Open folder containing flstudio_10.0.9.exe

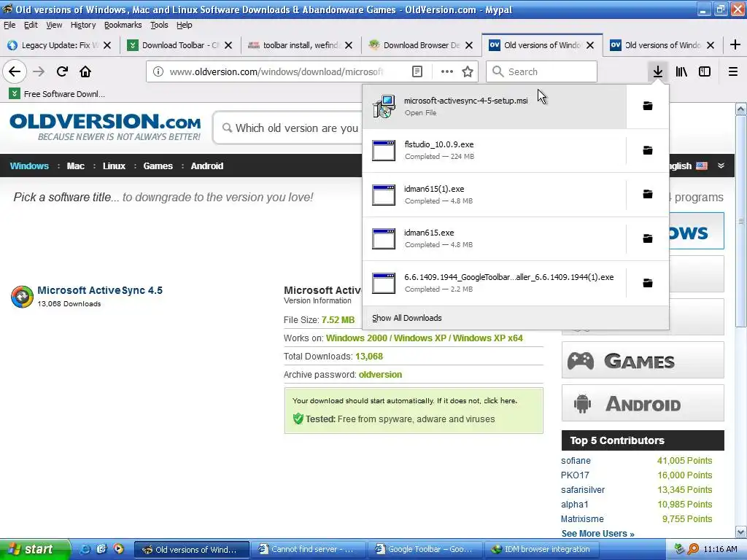(x=648, y=150)
